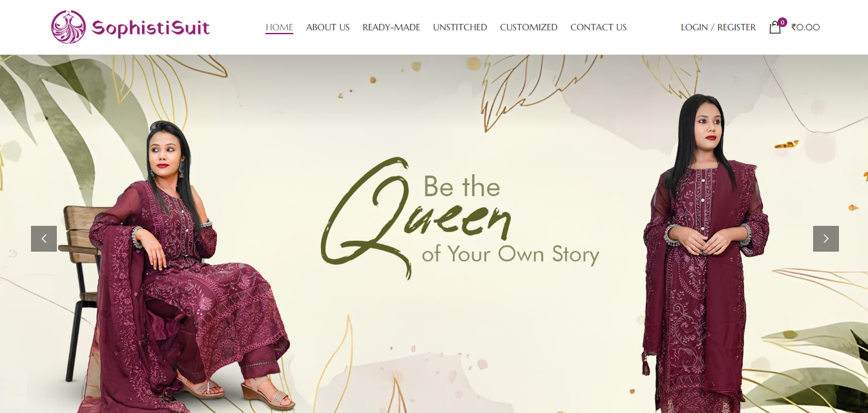Visit the CONTACT US page
This screenshot has height=413, width=868.
click(599, 27)
